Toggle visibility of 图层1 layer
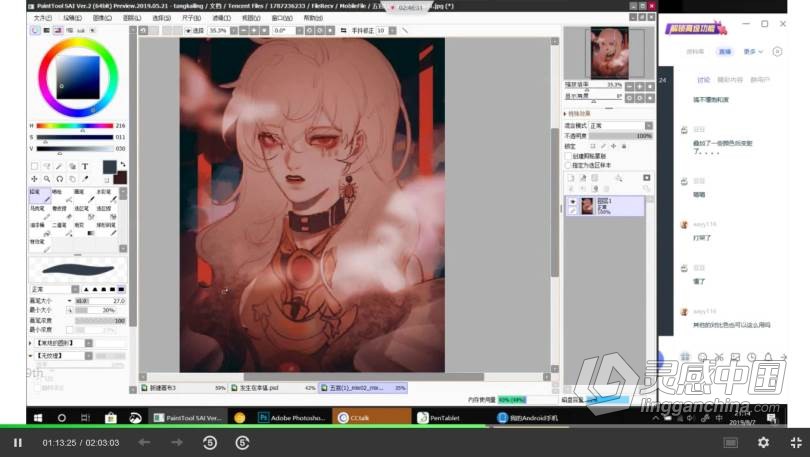Screen dimensions: 810x457 click(572, 201)
